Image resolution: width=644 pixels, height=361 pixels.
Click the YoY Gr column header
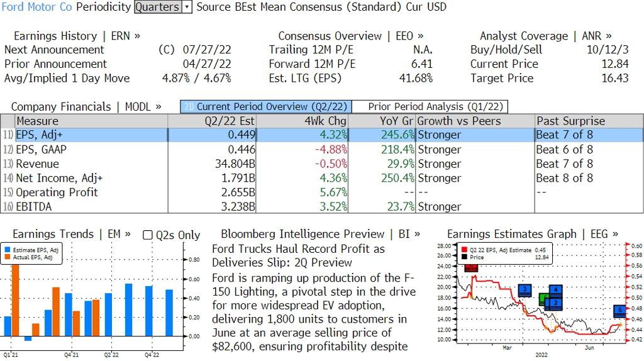(x=382, y=121)
